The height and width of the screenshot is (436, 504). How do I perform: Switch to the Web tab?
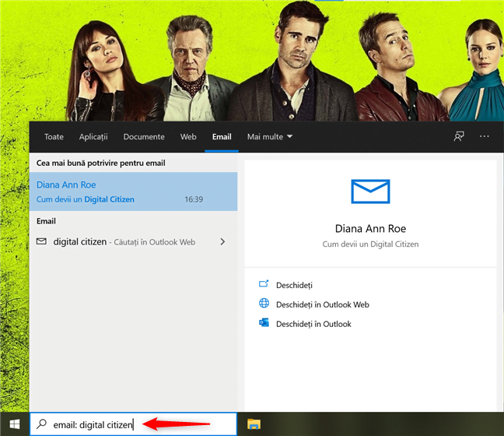point(188,137)
